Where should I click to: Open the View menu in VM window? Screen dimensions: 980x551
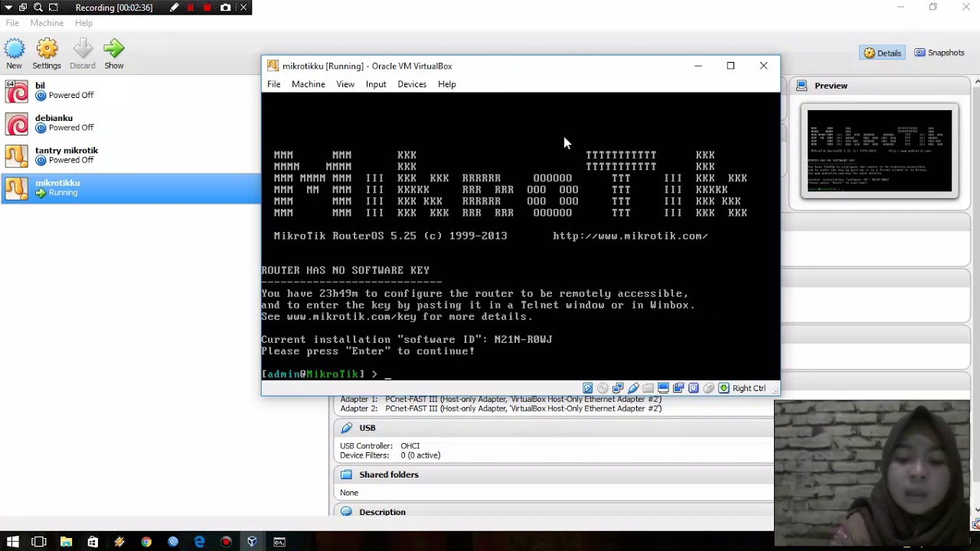click(x=345, y=84)
